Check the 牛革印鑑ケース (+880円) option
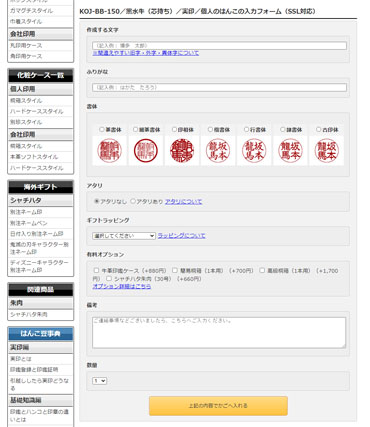This screenshot has width=370, height=427. coord(96,270)
